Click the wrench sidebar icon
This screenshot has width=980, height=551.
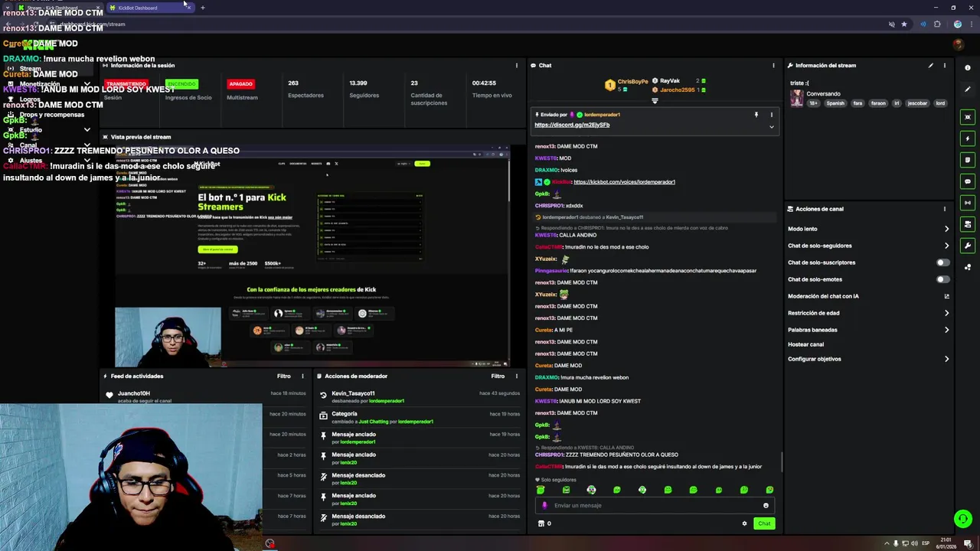(x=968, y=246)
